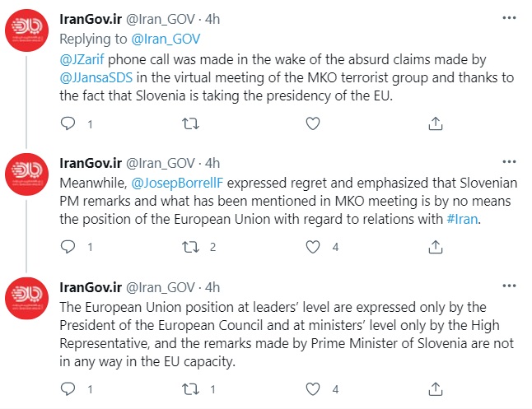Like the tweet about High Representative

312,388
